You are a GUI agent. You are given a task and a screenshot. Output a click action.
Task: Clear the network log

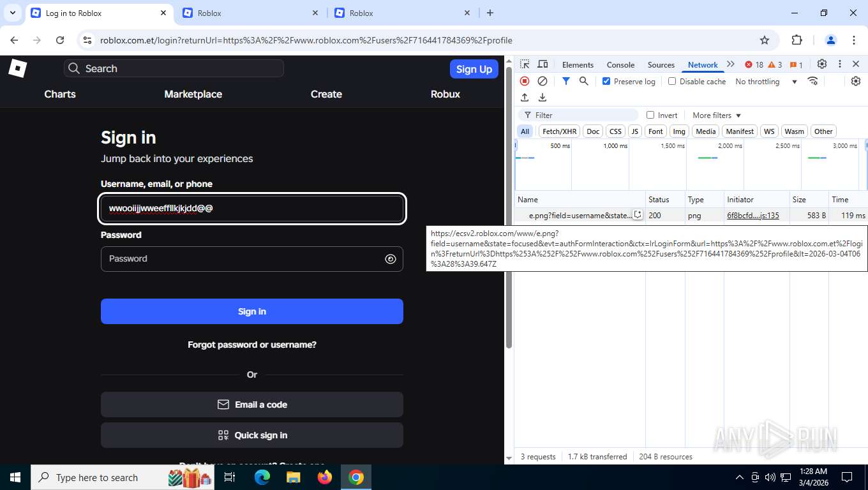pyautogui.click(x=542, y=81)
